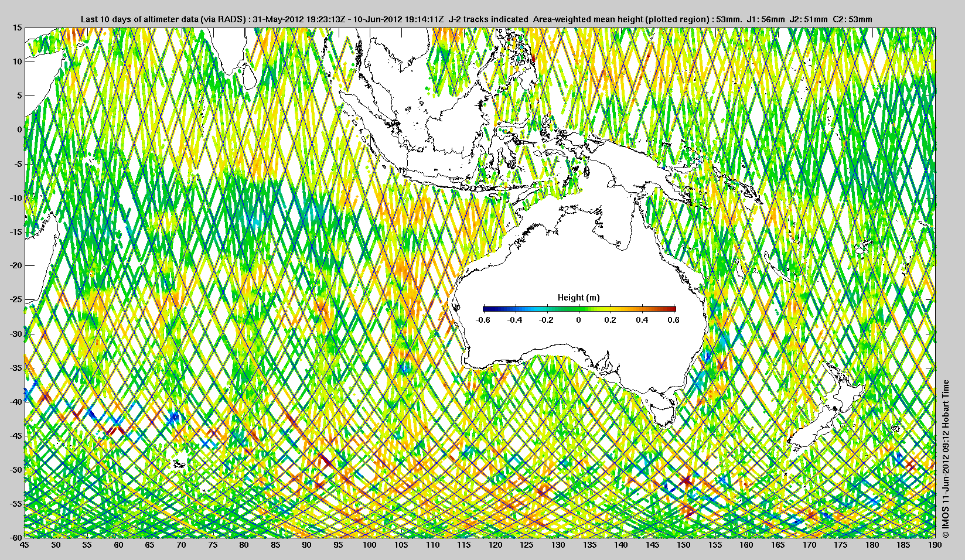The image size is (965, 560).
Task: Click latitude axis label '-20'
Action: click(x=15, y=265)
